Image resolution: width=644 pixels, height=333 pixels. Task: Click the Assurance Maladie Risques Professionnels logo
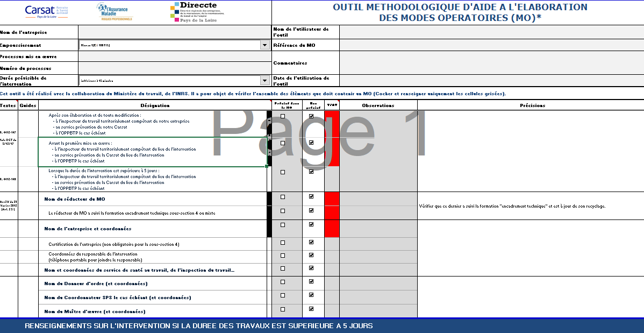tap(115, 11)
